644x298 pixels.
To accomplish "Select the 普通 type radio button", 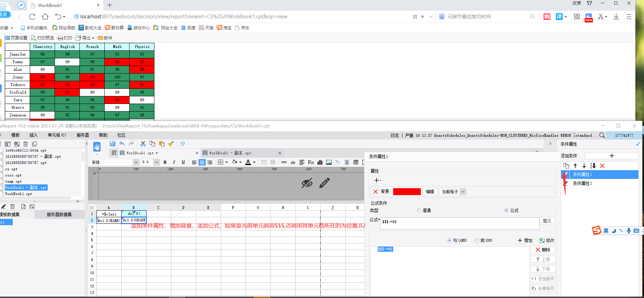I will point(419,210).
